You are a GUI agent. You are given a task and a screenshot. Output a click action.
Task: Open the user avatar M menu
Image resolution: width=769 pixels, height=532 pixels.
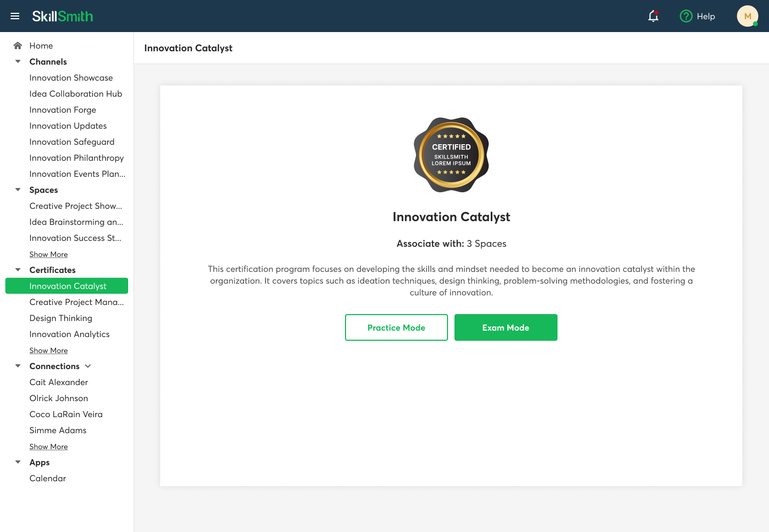coord(748,16)
